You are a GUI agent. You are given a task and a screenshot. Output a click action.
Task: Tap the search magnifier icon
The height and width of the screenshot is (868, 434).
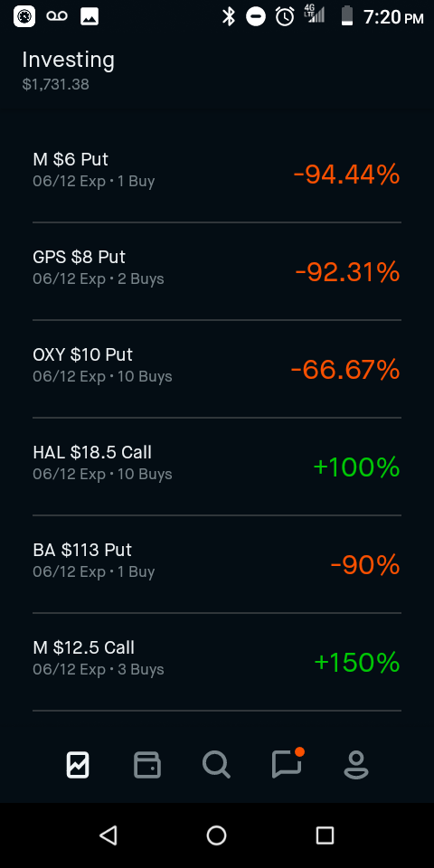(216, 765)
